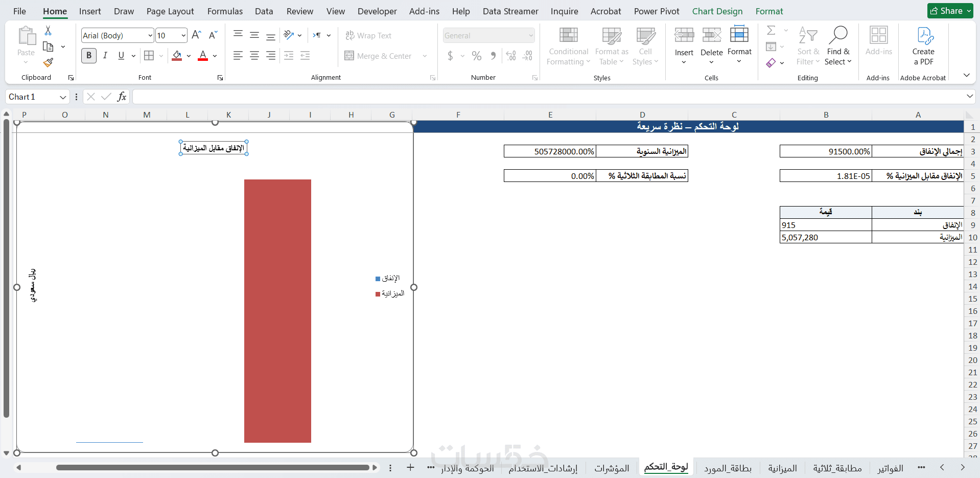The height and width of the screenshot is (478, 980).
Task: Open the Name Box dropdown arrow
Action: click(63, 97)
